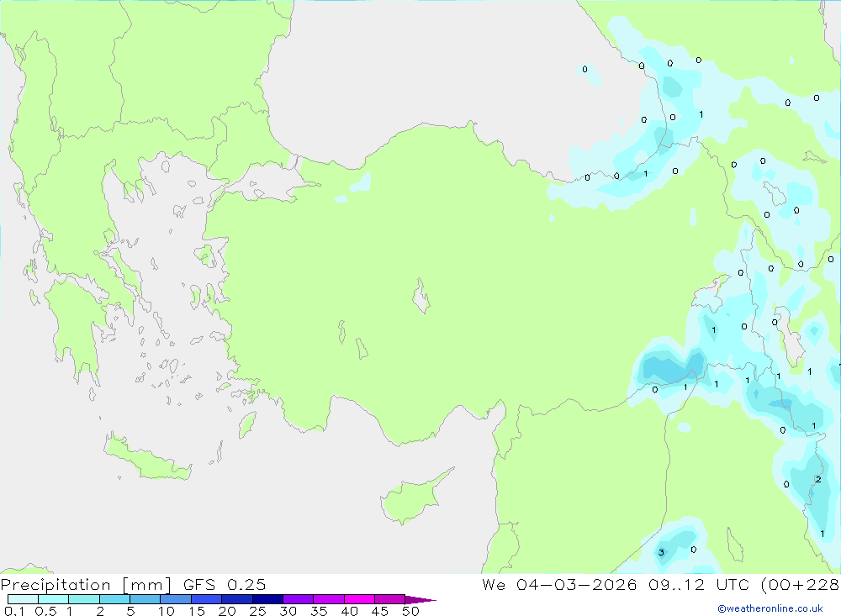
Task: Select the 45–50 mm legend color
Action: point(390,599)
